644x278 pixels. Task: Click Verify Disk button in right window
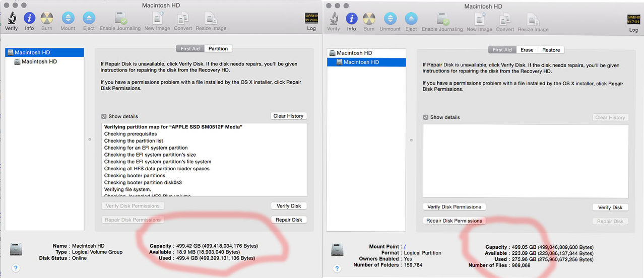[610, 207]
